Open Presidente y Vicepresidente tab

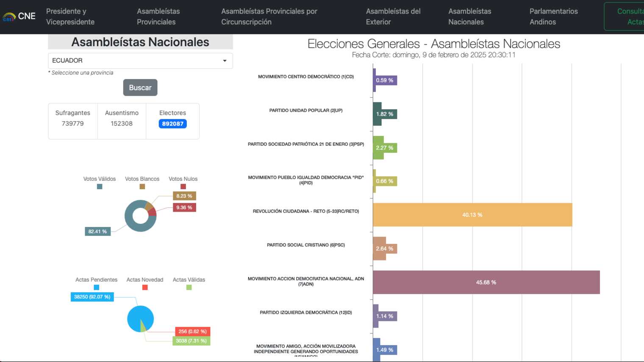click(70, 17)
